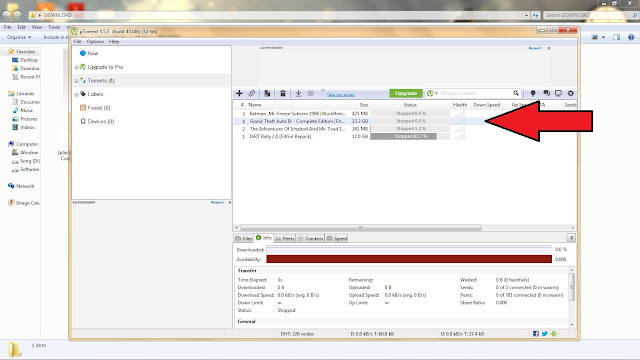Viewport: 640px width, 360px height.
Task: Click the Add Torrent plus icon
Action: coord(239,93)
